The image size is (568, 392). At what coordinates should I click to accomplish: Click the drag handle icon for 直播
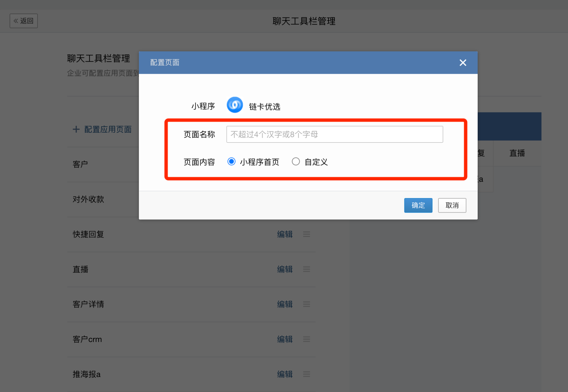(x=306, y=269)
